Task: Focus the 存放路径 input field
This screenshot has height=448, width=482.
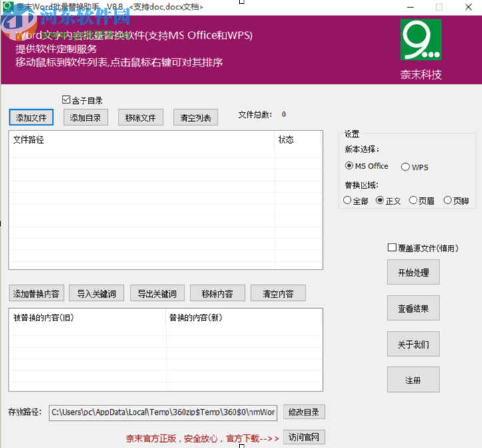Action: click(x=163, y=412)
